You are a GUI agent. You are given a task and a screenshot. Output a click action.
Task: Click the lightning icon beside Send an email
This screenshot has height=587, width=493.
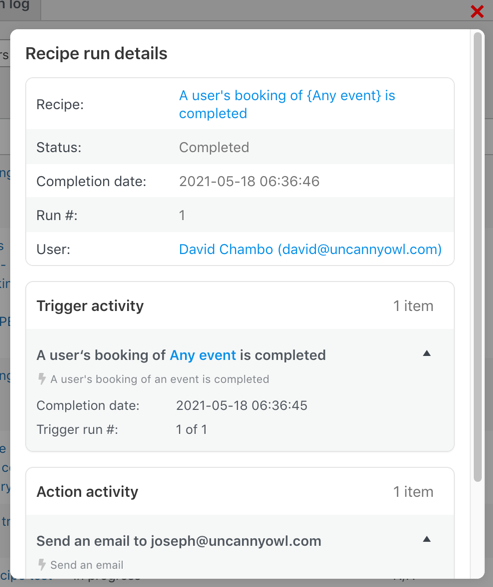pos(42,565)
